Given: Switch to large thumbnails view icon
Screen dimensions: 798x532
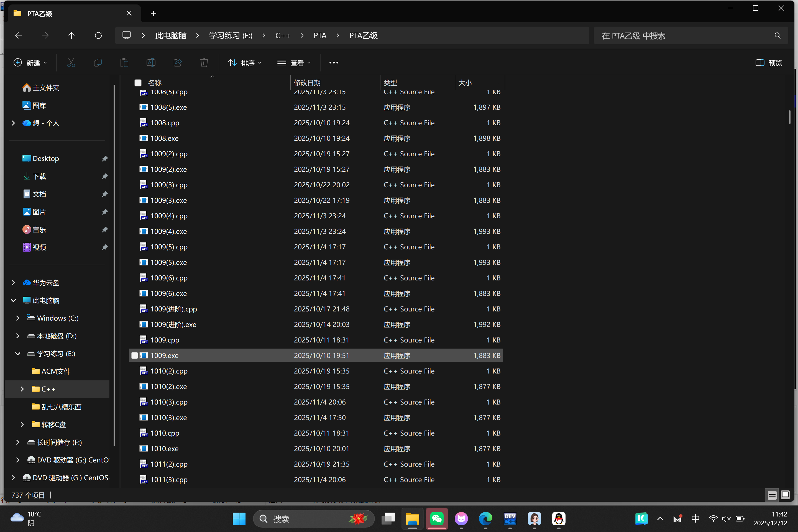Looking at the screenshot, I should 785,495.
